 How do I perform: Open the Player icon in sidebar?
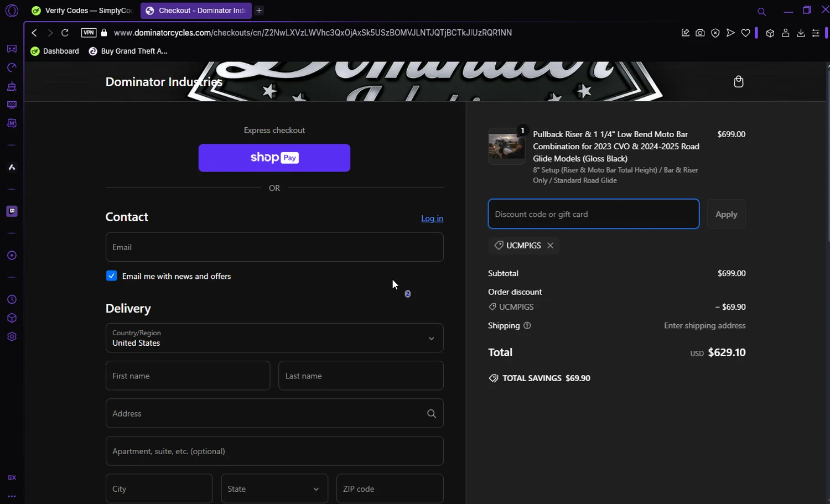12,256
